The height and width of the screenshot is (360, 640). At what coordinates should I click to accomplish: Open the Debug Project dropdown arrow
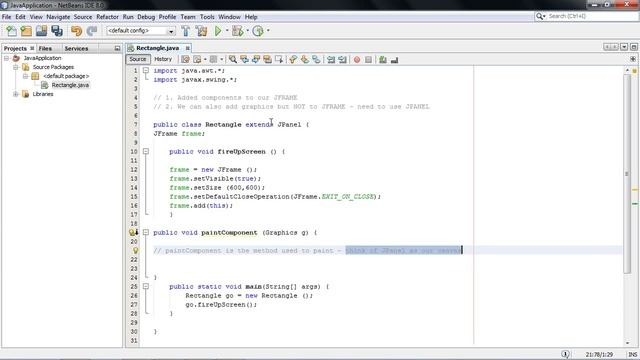(x=247, y=31)
